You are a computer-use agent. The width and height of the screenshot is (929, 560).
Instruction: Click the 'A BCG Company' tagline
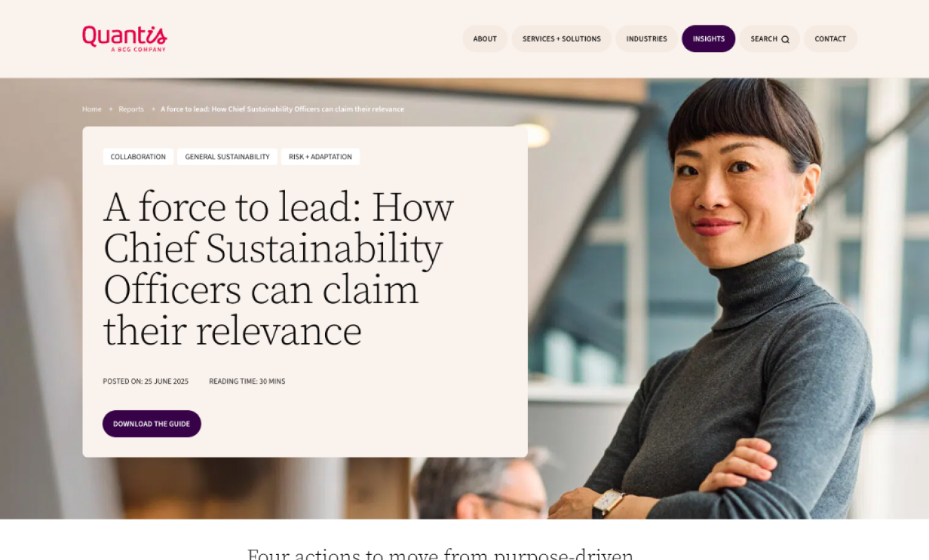(x=138, y=50)
